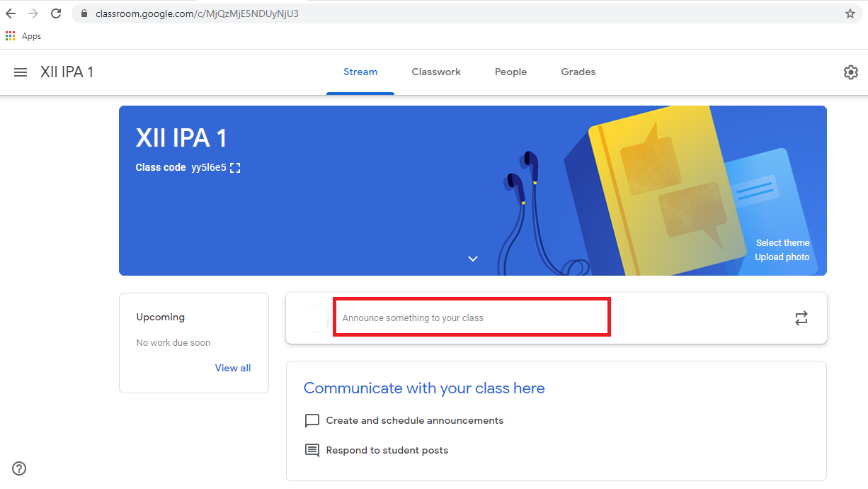Open the People tab
The width and height of the screenshot is (868, 489).
[510, 72]
